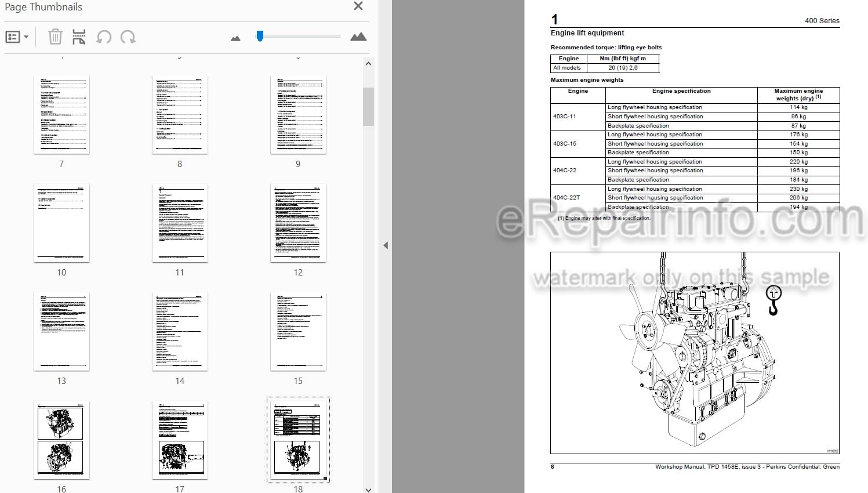Viewport: 868px width, 493px height.
Task: Click the '114 kg' weight value
Action: click(798, 107)
